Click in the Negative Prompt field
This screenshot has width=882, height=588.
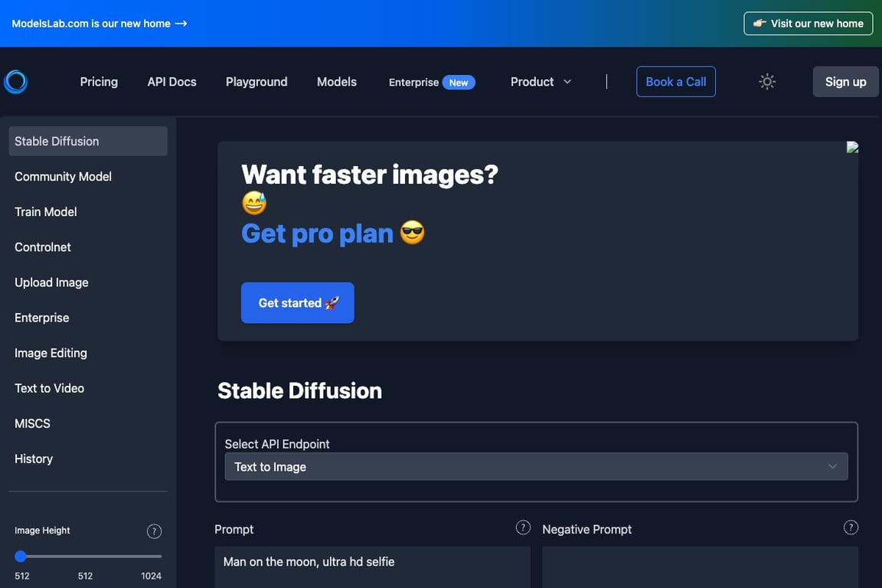point(701,567)
